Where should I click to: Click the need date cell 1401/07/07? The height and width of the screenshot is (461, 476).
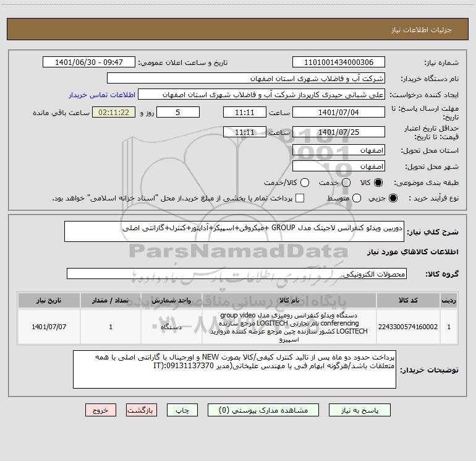tap(49, 327)
